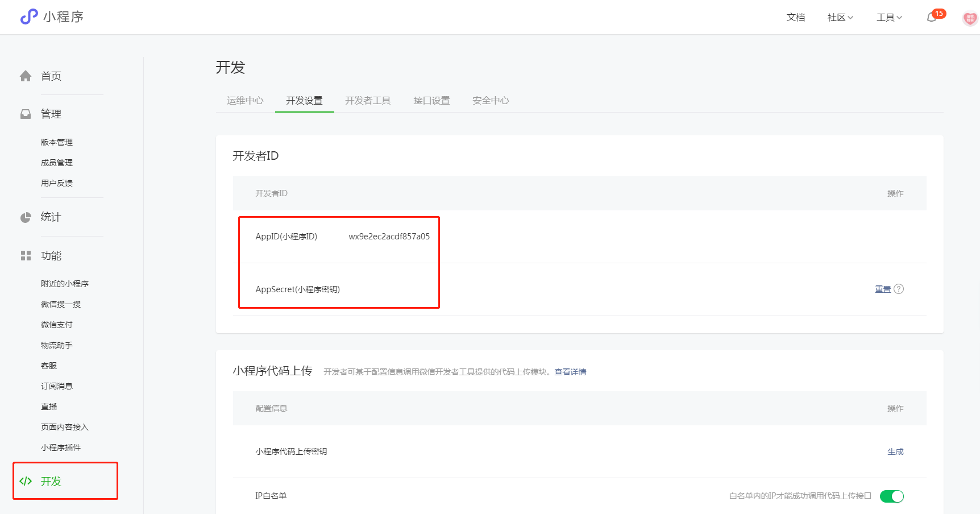980x514 pixels.
Task: Open 客服 in the sidebar
Action: [49, 366]
